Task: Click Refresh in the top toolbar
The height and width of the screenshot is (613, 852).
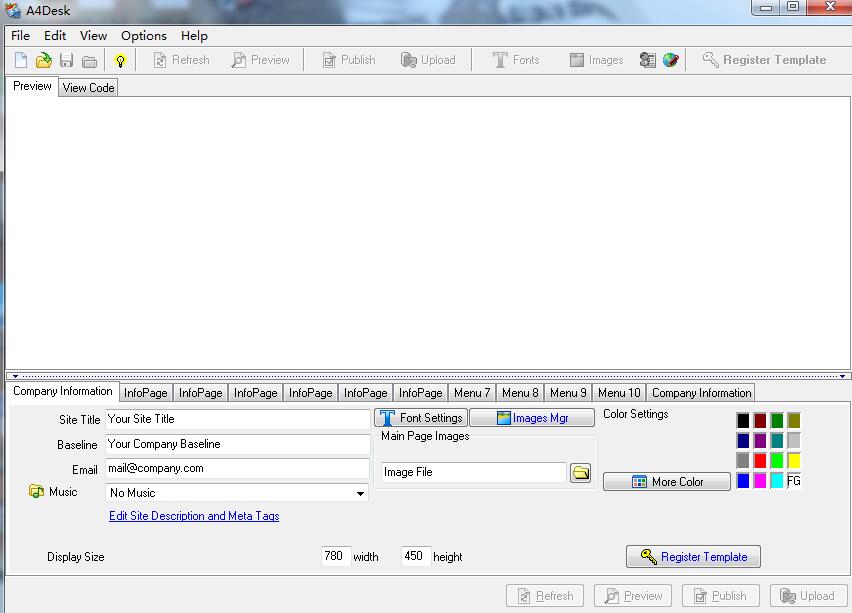Action: pyautogui.click(x=181, y=60)
